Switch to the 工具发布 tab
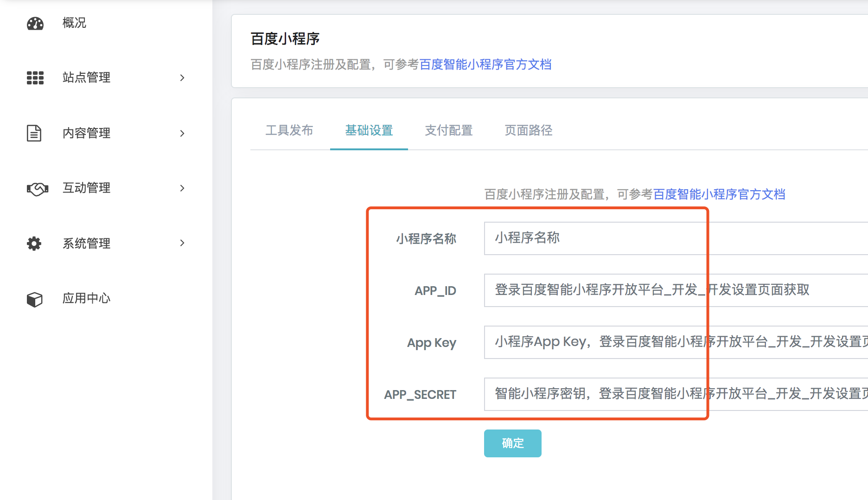Image resolution: width=868 pixels, height=500 pixels. [289, 130]
